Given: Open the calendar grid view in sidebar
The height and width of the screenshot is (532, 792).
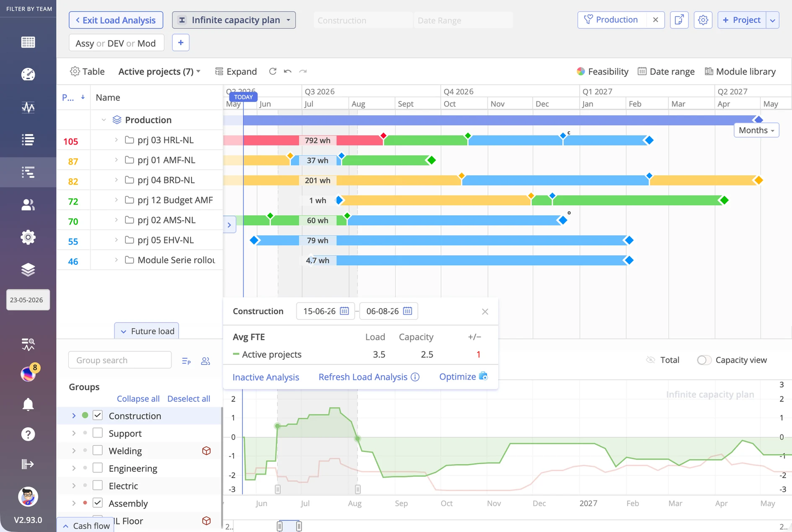Looking at the screenshot, I should (x=28, y=42).
